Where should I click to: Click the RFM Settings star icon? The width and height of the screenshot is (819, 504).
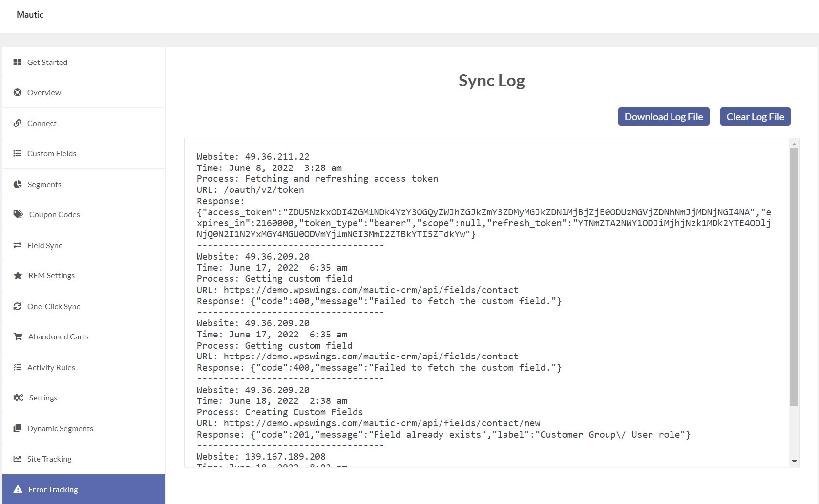(18, 275)
